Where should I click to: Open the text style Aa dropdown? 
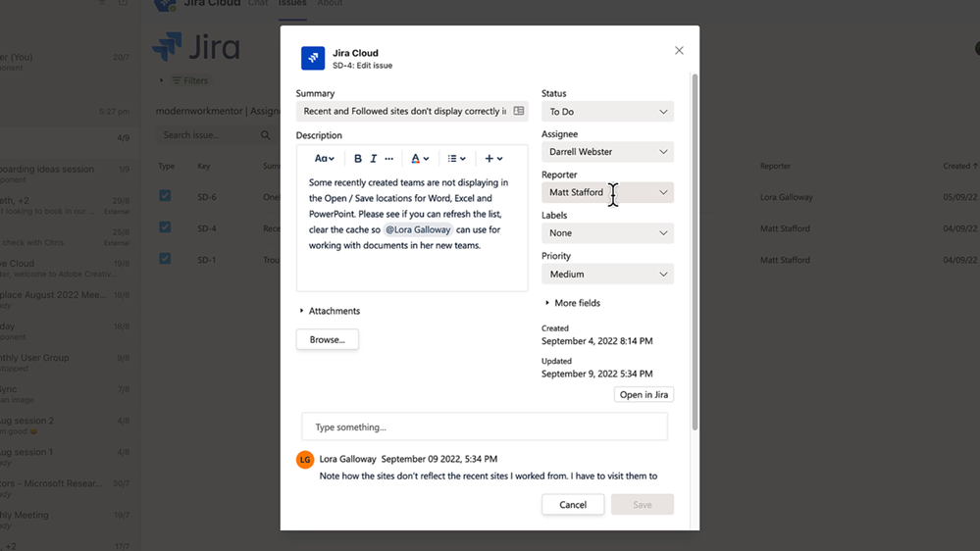click(x=324, y=159)
